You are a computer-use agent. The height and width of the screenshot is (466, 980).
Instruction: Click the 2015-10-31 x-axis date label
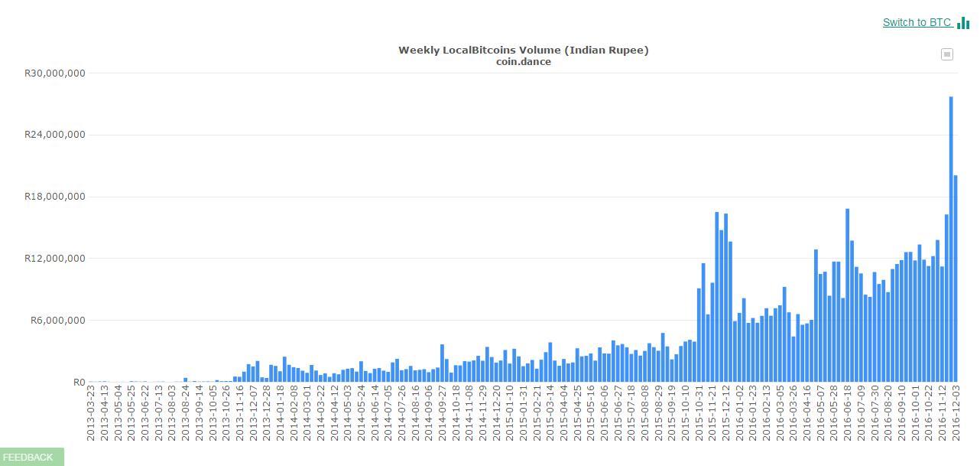[x=699, y=414]
